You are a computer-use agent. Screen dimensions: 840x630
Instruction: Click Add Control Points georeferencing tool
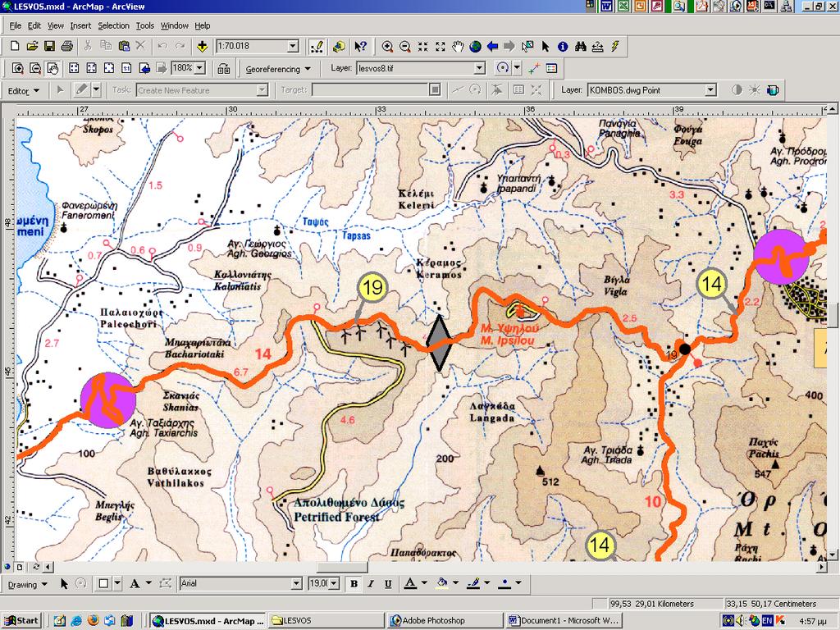tap(534, 69)
